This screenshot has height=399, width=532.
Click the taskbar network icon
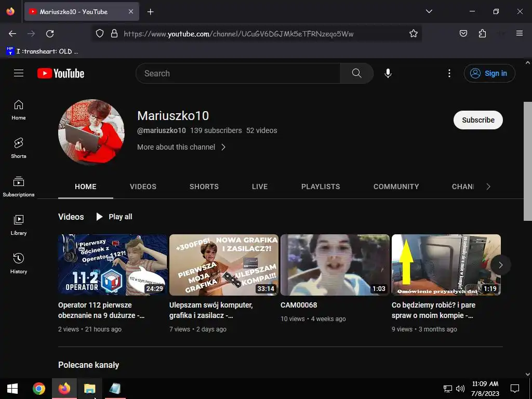point(448,389)
